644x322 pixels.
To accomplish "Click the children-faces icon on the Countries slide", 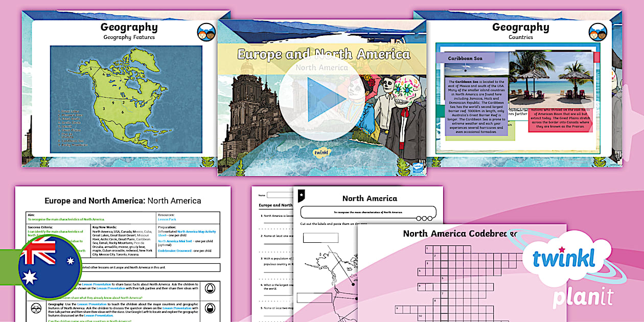I will (x=598, y=31).
